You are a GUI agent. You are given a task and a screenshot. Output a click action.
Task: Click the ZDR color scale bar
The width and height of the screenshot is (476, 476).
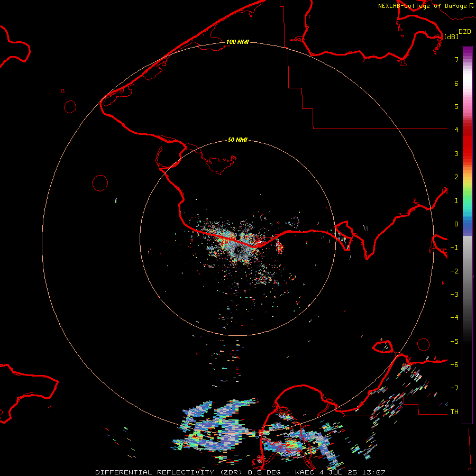pyautogui.click(x=467, y=235)
